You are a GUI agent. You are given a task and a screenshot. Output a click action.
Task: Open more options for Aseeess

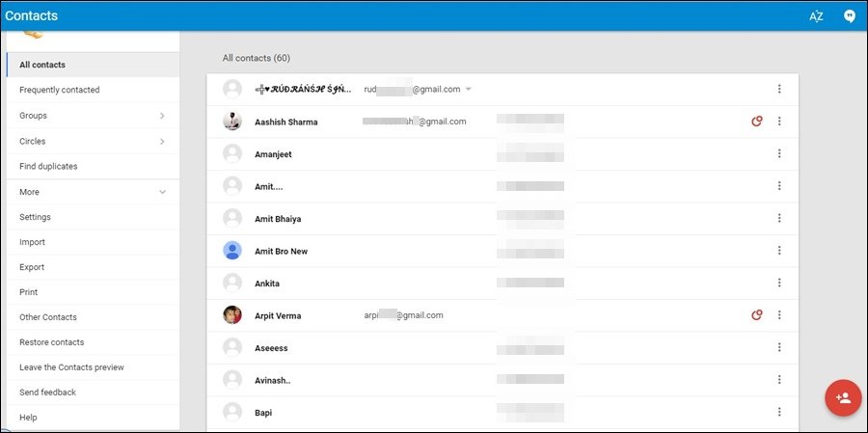[x=779, y=347]
